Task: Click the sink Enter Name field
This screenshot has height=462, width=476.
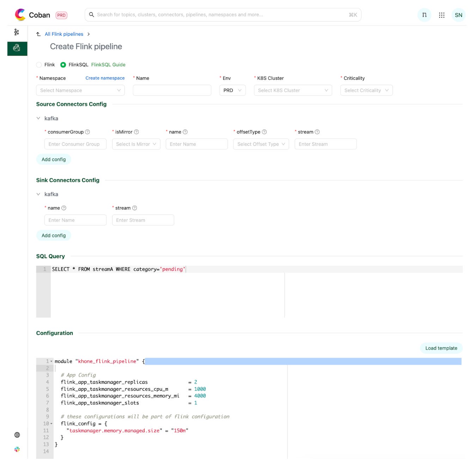Action: click(x=75, y=220)
